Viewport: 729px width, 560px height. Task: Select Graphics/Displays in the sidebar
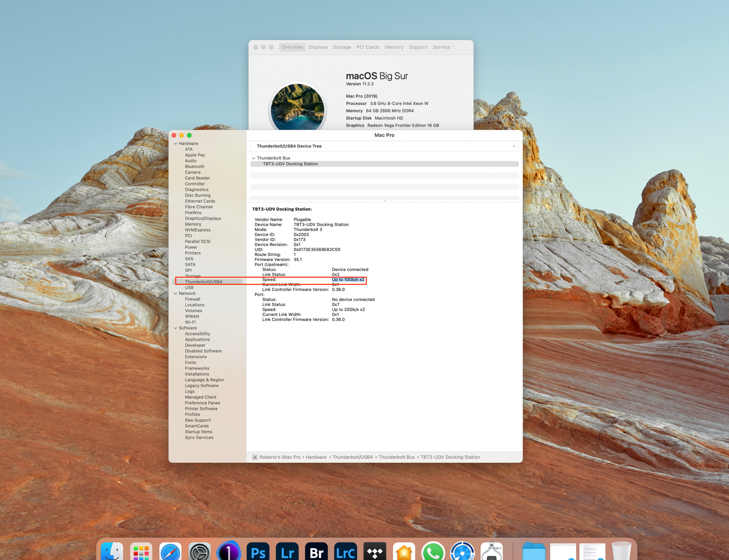pos(203,219)
